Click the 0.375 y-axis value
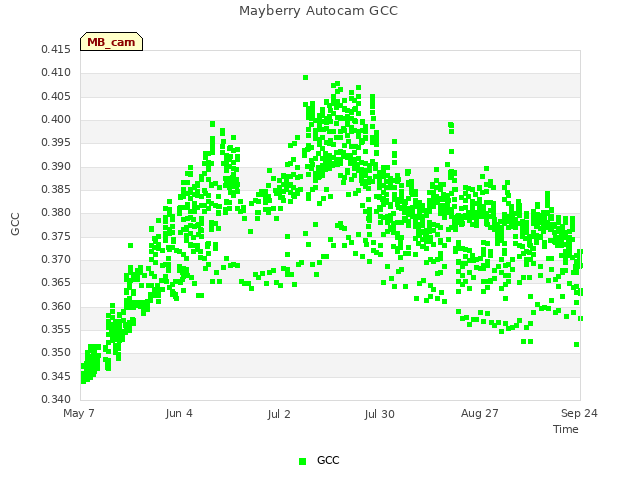Image resolution: width=640 pixels, height=480 pixels. [56, 236]
